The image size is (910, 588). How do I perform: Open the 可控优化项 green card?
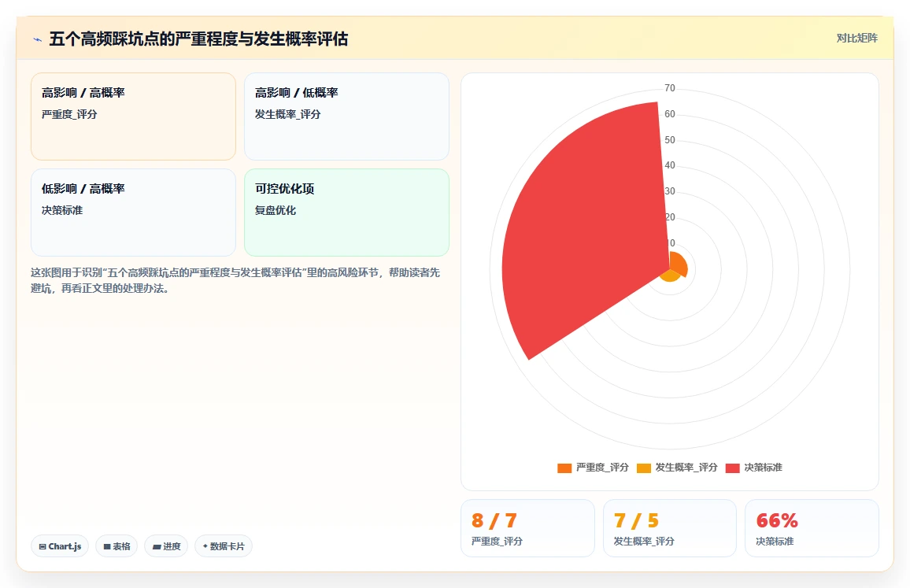click(x=346, y=213)
